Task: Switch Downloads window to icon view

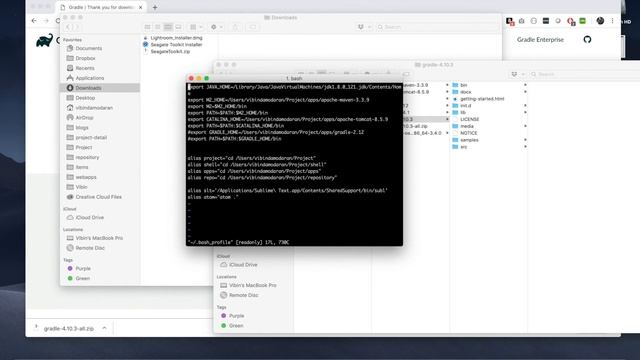Action: (x=147, y=27)
